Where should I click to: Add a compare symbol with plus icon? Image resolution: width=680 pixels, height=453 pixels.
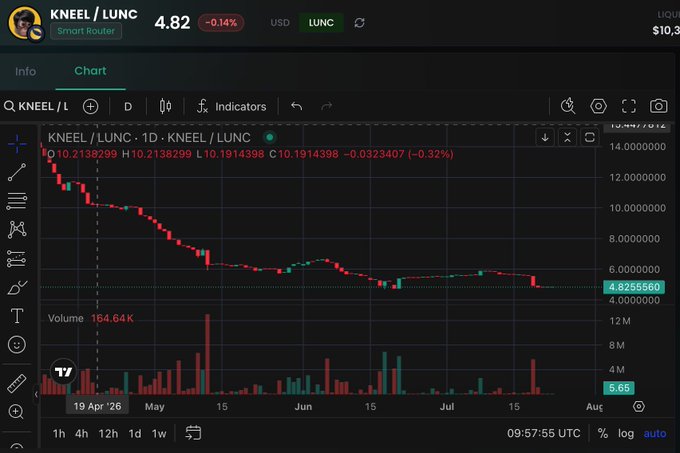tap(90, 107)
